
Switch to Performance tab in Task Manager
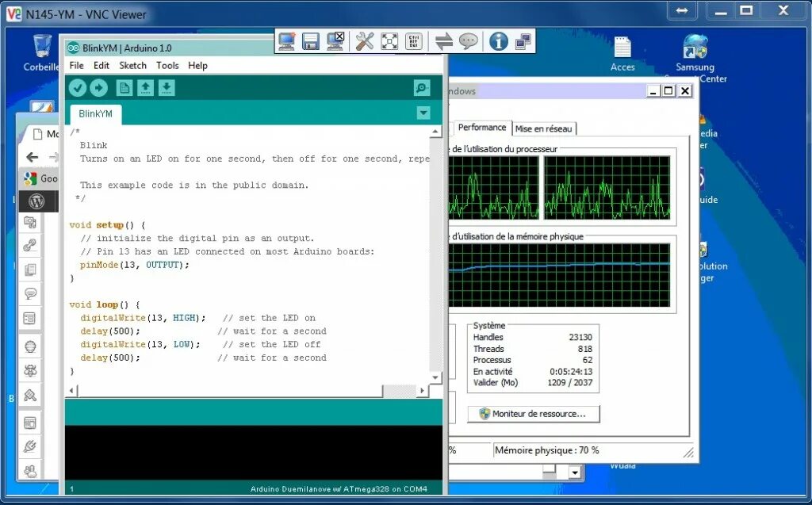pyautogui.click(x=481, y=128)
